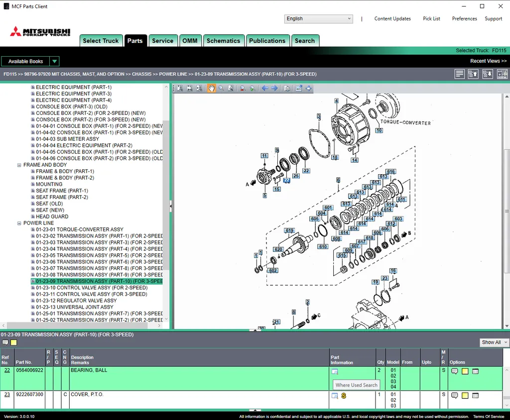Add yellow note to BEARING, BALL row
Screen dimensions: 510x420
pos(465,371)
